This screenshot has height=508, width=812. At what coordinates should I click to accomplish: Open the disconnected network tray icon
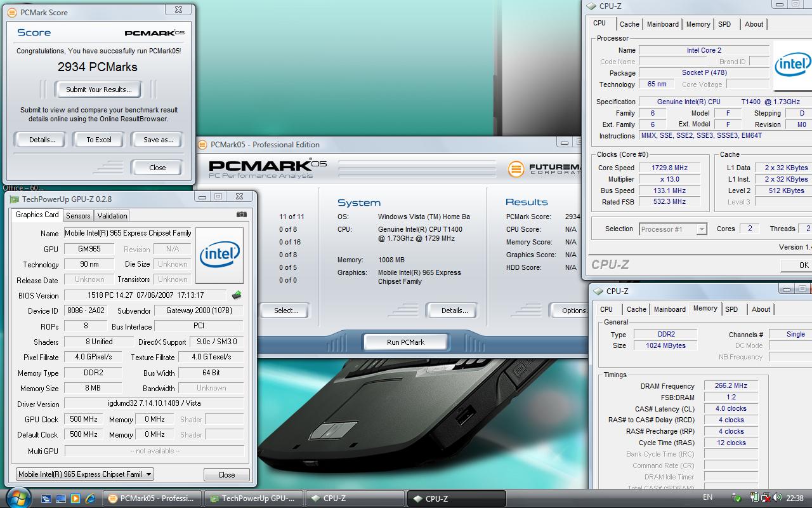(x=766, y=498)
